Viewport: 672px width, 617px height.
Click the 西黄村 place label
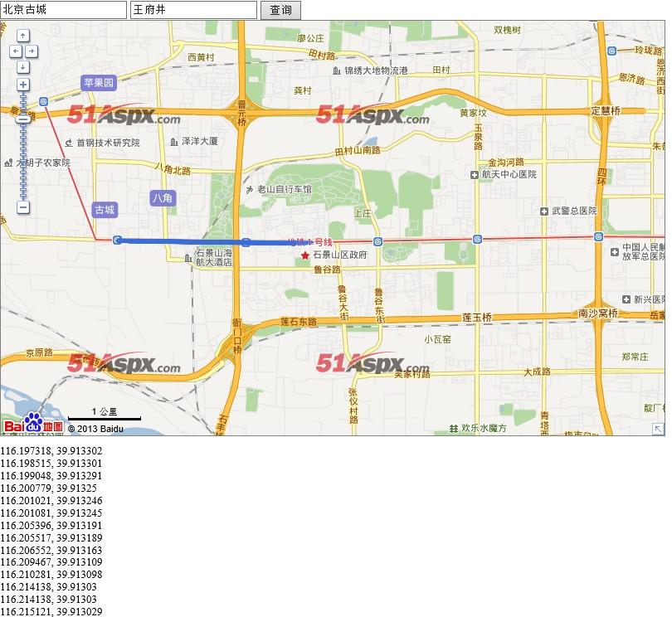point(201,57)
